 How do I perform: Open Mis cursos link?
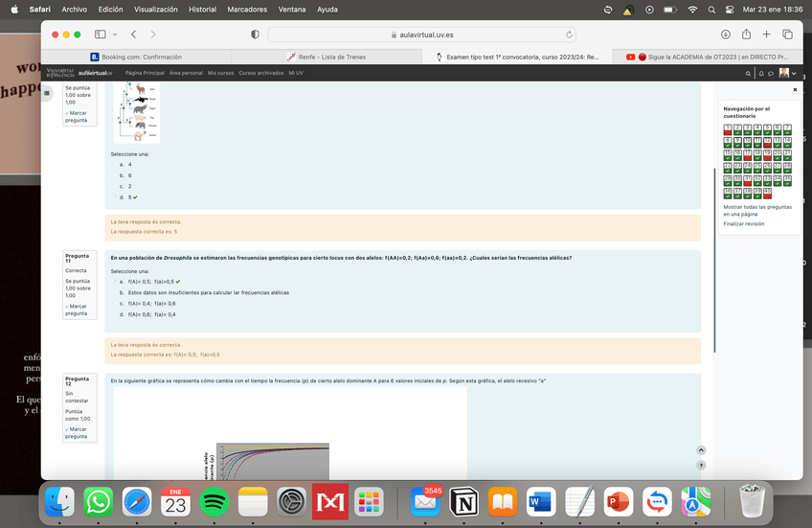pos(220,73)
